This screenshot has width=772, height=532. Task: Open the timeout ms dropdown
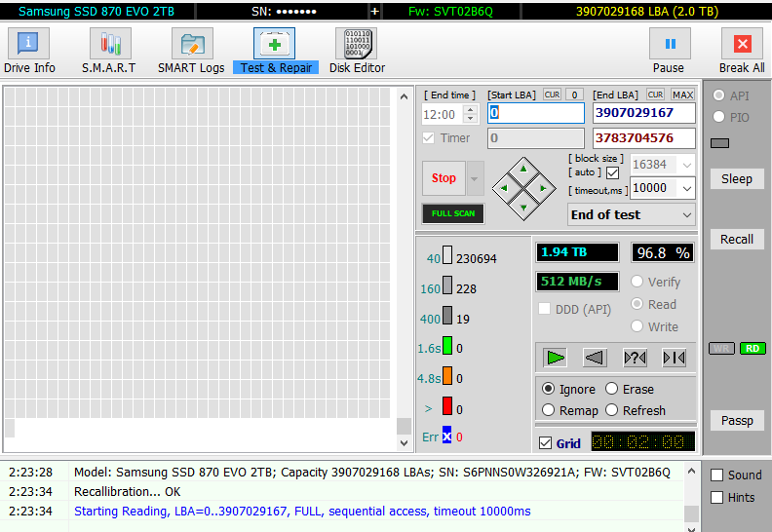[x=687, y=188]
